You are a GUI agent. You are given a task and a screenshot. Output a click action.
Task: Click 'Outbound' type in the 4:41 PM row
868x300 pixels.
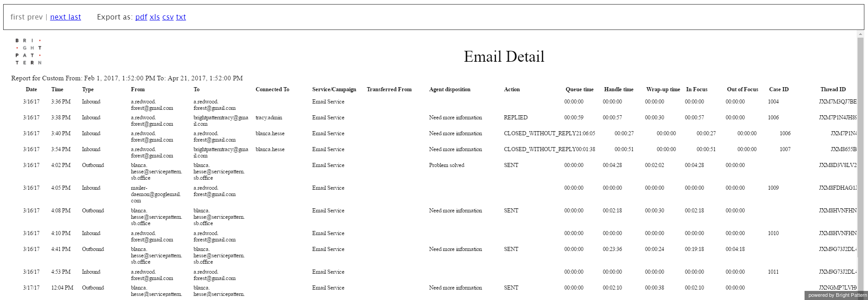[x=93, y=249]
